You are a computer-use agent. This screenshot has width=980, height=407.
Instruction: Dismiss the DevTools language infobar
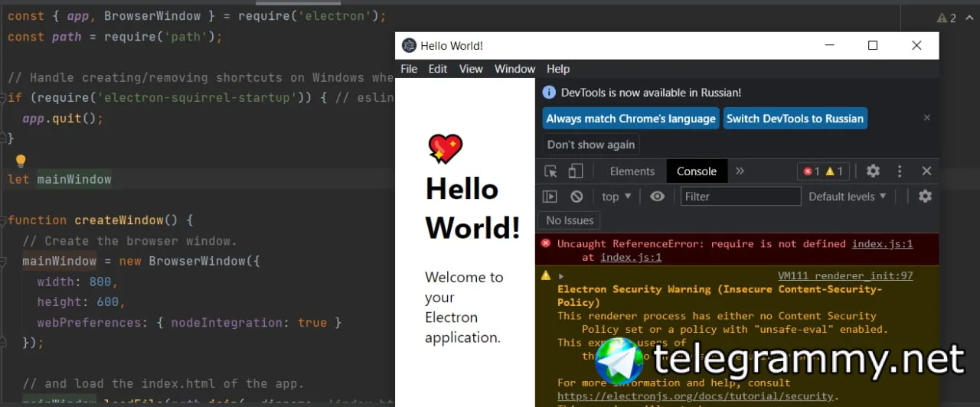pos(926,118)
